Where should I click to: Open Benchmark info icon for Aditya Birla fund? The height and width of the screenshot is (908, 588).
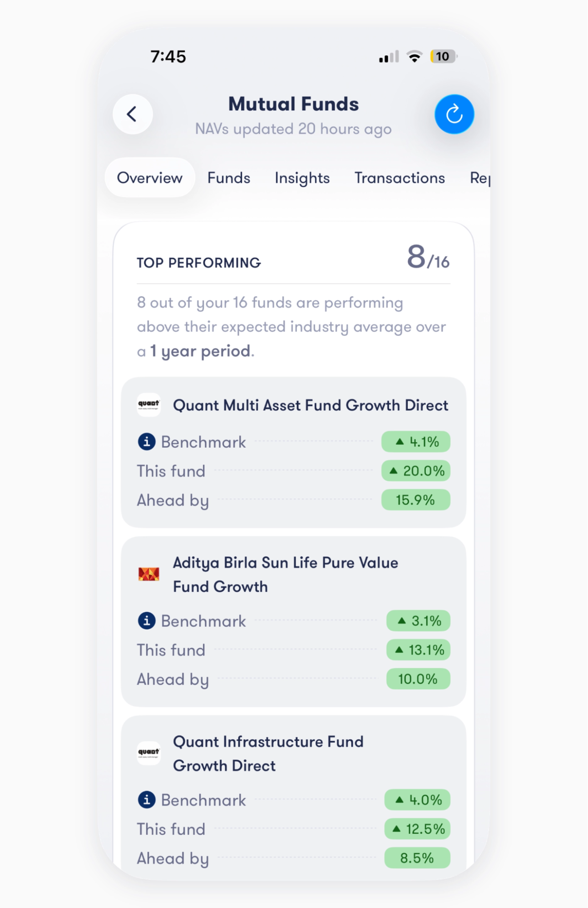tap(147, 620)
